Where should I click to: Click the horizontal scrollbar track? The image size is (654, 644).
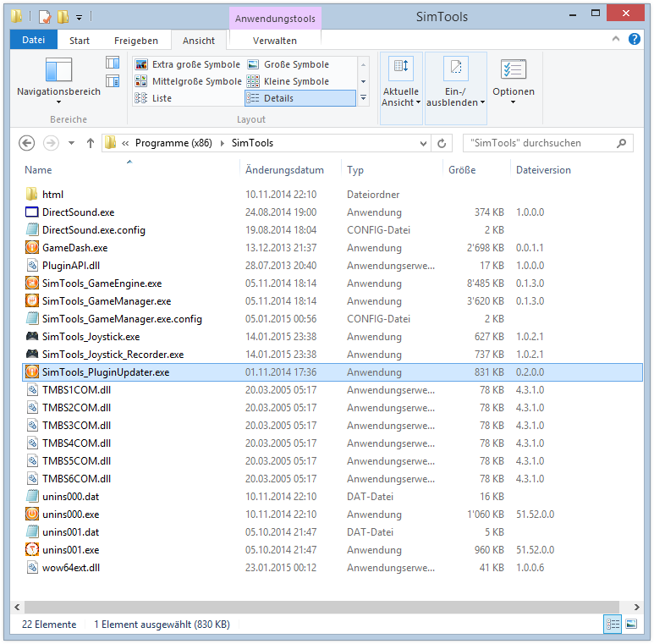(x=322, y=607)
